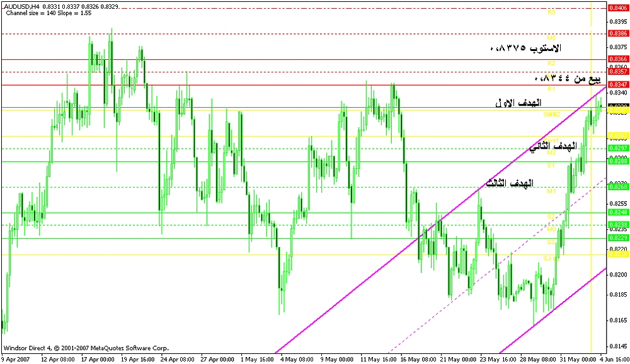Click the '16 May 08:00' time axis label
The width and height of the screenshot is (630, 364).
tap(417, 359)
